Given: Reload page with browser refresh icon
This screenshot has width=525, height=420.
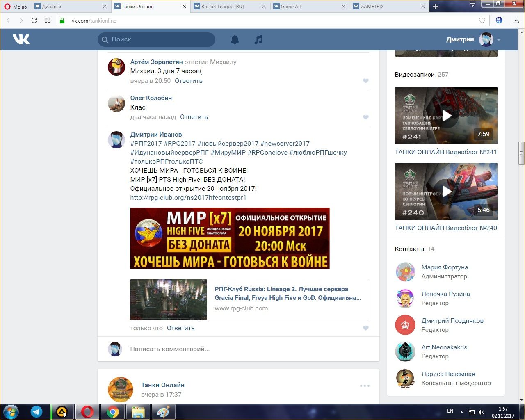Looking at the screenshot, I should (34, 21).
